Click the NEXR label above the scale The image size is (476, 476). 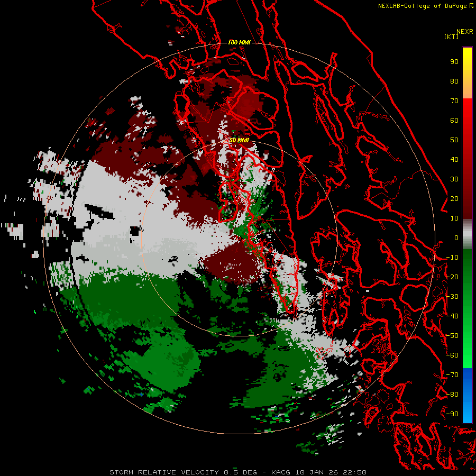464,32
